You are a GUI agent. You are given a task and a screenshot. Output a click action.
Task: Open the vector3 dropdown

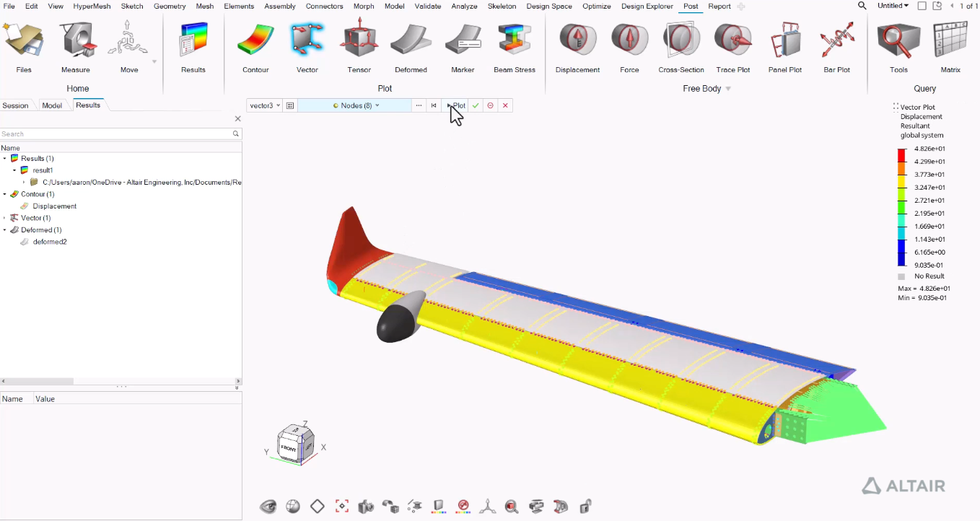point(264,105)
